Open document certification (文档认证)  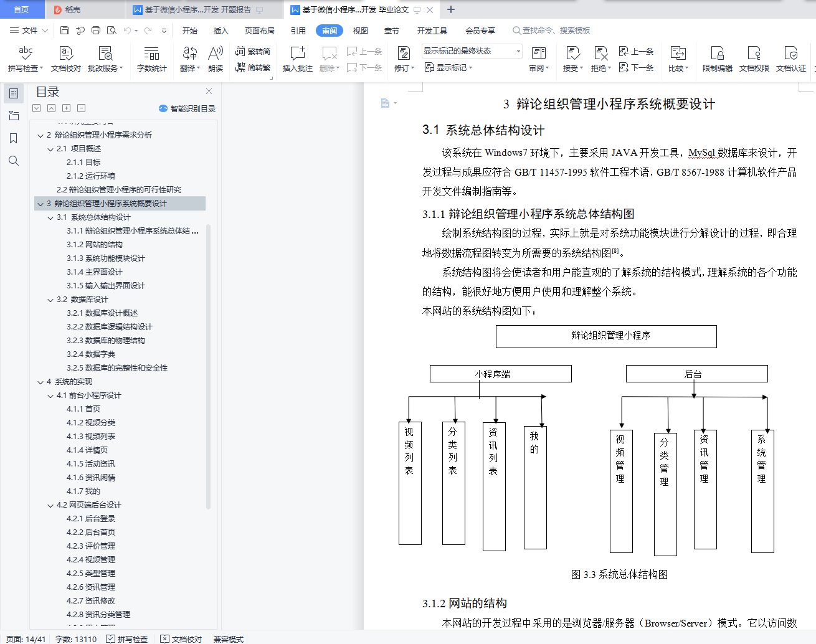coord(791,59)
